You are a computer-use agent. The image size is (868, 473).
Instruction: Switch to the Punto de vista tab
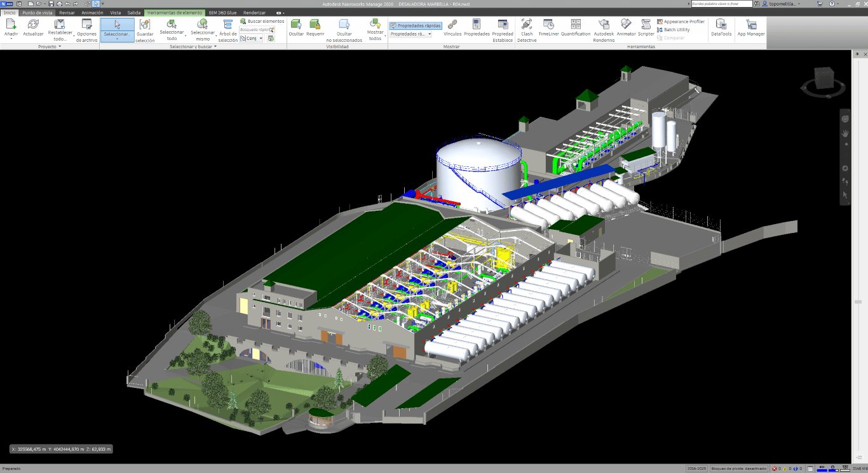[37, 13]
